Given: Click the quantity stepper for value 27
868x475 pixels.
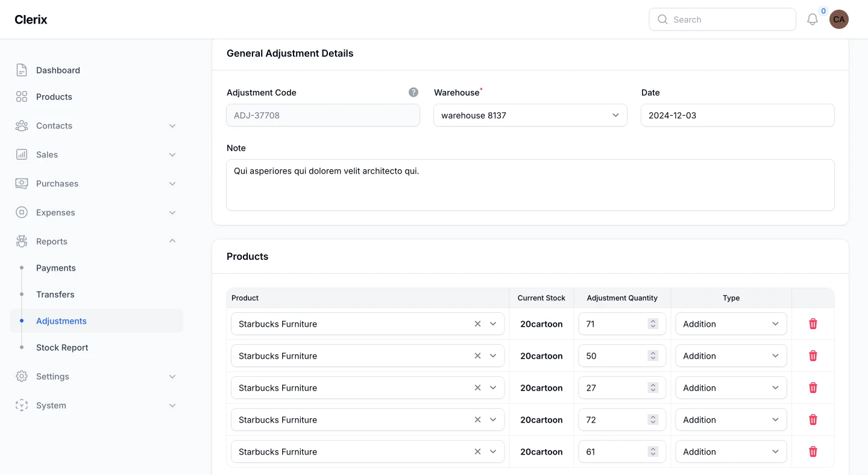Looking at the screenshot, I should click(x=653, y=388).
